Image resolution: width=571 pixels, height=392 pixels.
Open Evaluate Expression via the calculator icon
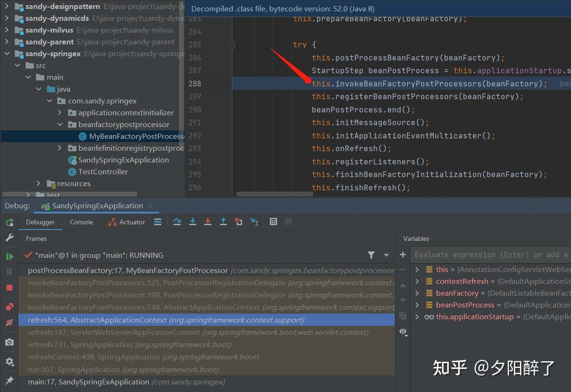[x=273, y=222]
